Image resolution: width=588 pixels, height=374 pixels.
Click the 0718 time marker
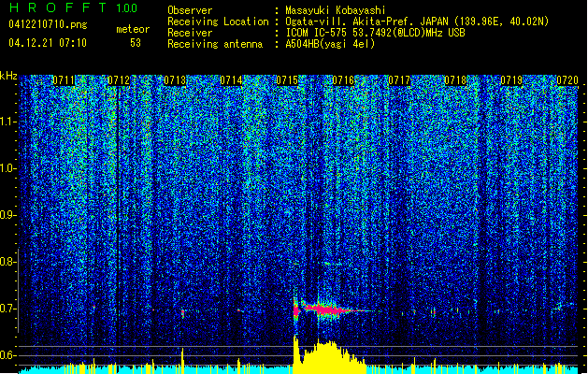455,80
